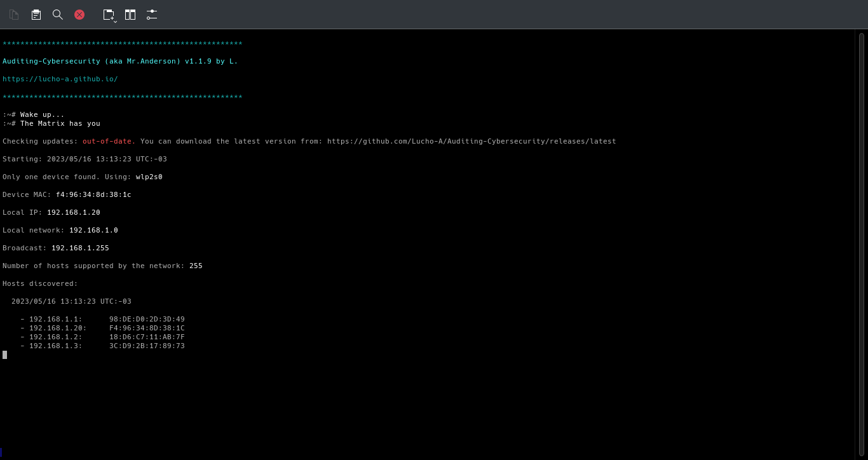Screen dimensions: 868x460
Task: Click the blinking terminal cursor
Action: point(4,355)
